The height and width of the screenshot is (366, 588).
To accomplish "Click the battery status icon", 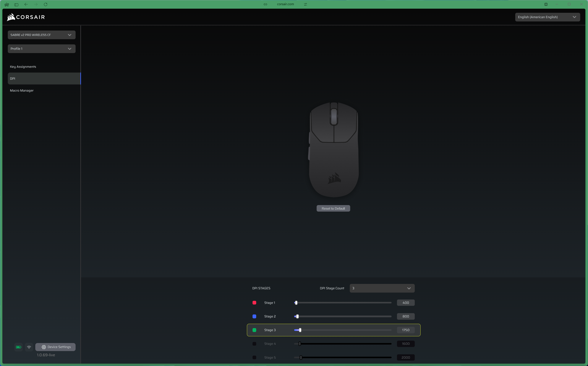I will click(18, 347).
